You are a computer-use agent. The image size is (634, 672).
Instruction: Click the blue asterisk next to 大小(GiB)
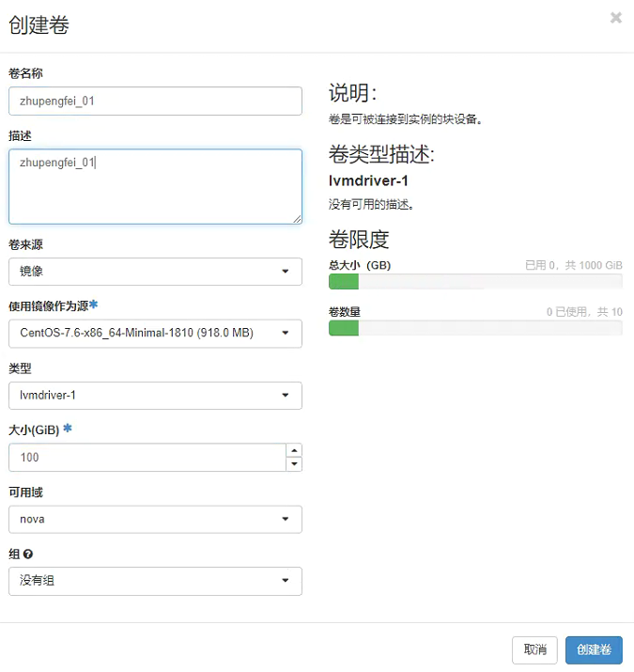point(68,430)
